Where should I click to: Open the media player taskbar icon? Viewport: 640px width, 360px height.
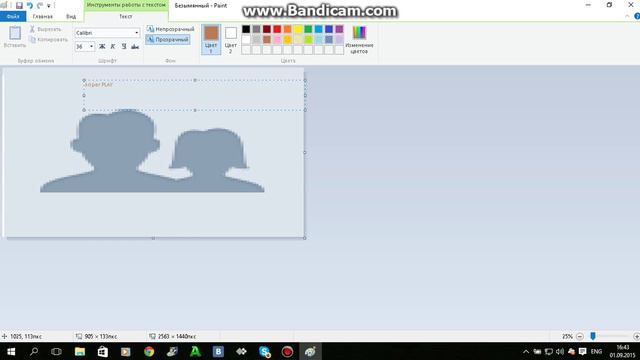point(125,351)
